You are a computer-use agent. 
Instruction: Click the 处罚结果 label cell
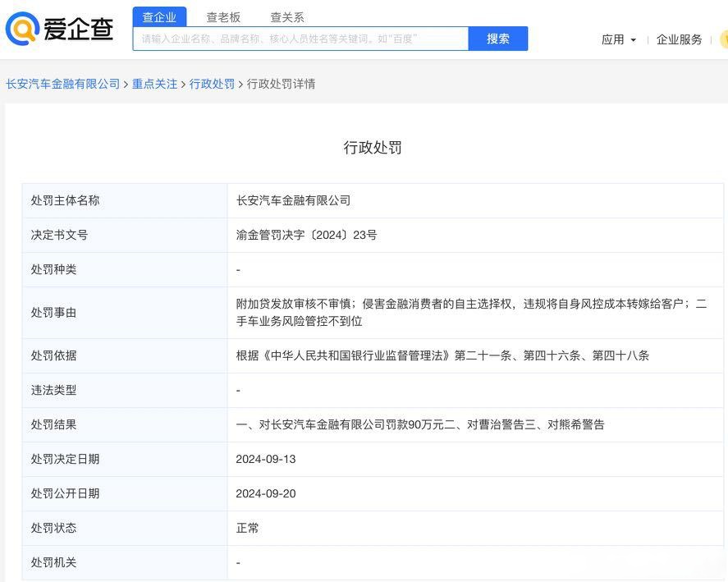pos(125,424)
